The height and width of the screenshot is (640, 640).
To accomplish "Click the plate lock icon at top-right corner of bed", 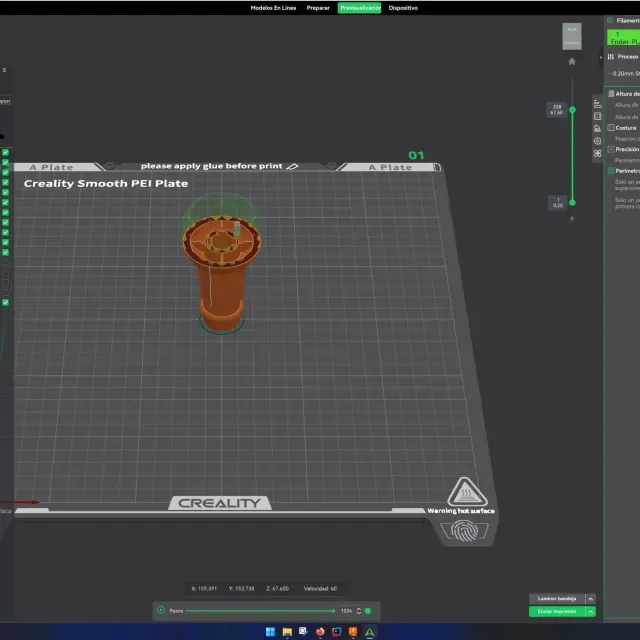I will [x=437, y=167].
